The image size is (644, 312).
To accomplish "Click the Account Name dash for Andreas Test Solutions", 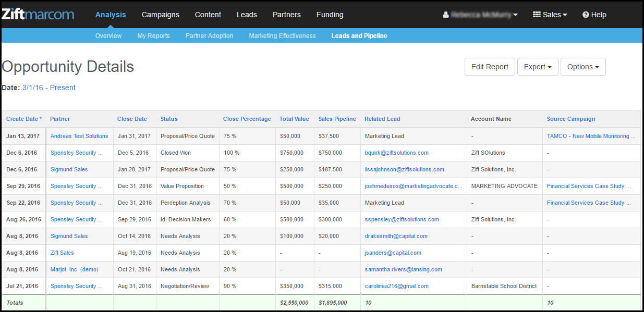I will click(x=472, y=136).
